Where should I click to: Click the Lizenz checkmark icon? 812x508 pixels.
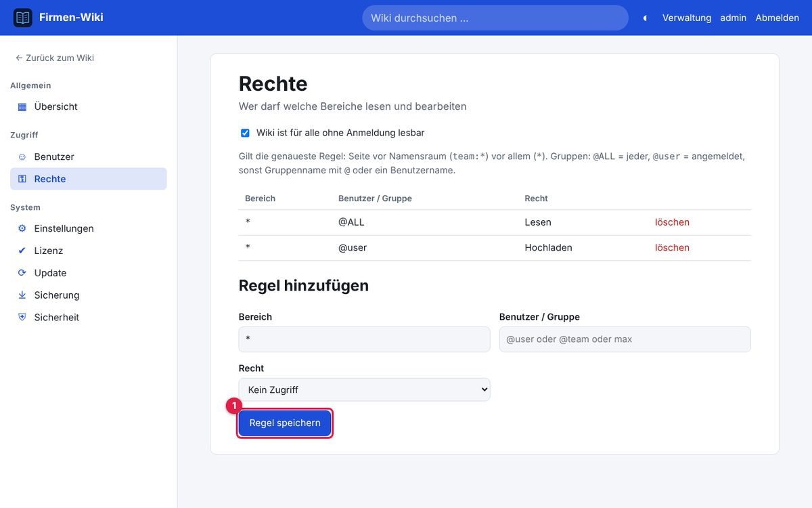(22, 251)
